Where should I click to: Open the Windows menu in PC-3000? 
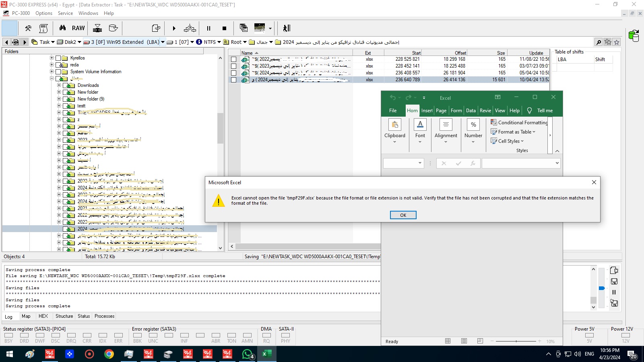tap(88, 13)
